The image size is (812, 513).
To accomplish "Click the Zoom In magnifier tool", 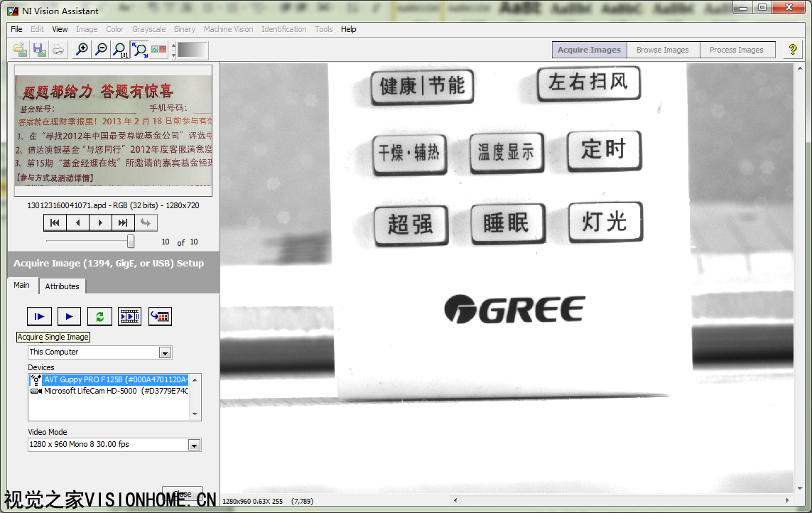I will pyautogui.click(x=81, y=50).
